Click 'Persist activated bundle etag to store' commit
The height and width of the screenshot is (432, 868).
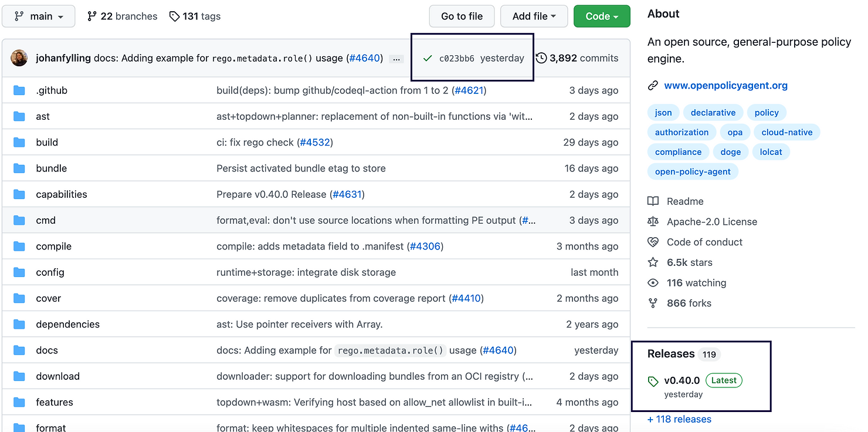pyautogui.click(x=301, y=168)
